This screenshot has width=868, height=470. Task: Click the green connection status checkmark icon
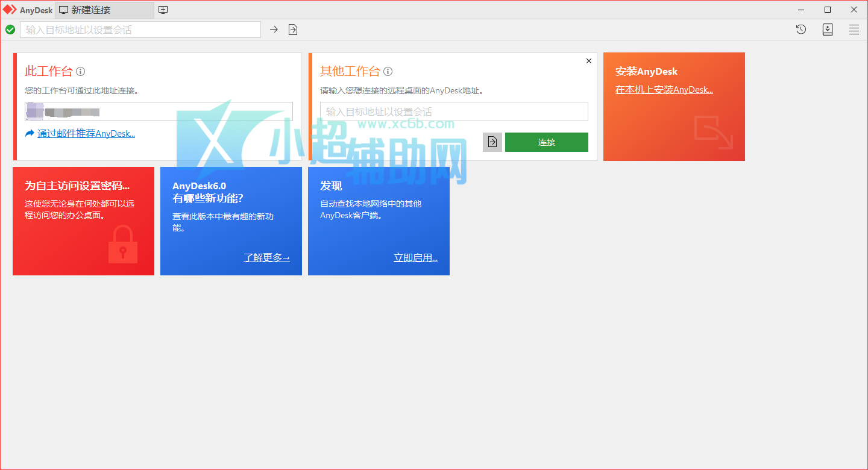click(10, 29)
